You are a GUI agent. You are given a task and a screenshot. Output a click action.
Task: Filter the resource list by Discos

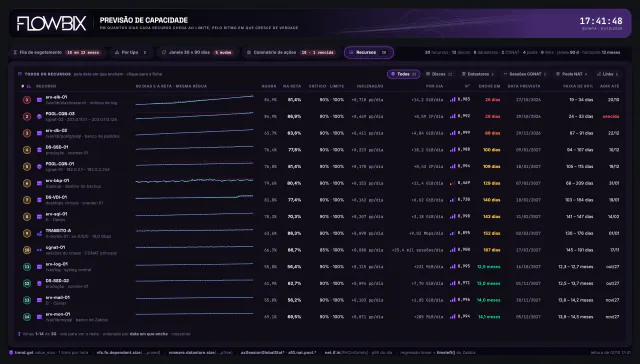coord(439,74)
